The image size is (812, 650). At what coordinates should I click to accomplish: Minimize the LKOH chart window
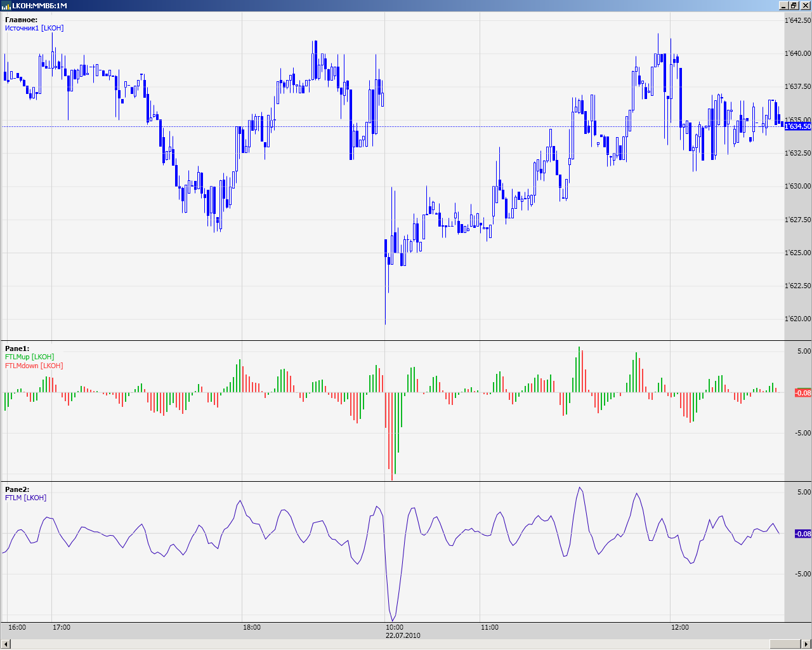783,6
